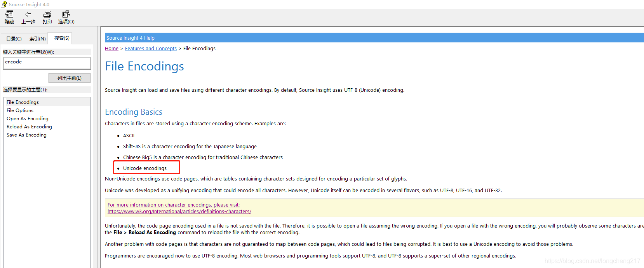Viewport: 644px width, 268px height.
Task: Click the 选择要显示的主题(T) label
Action: coord(25,89)
